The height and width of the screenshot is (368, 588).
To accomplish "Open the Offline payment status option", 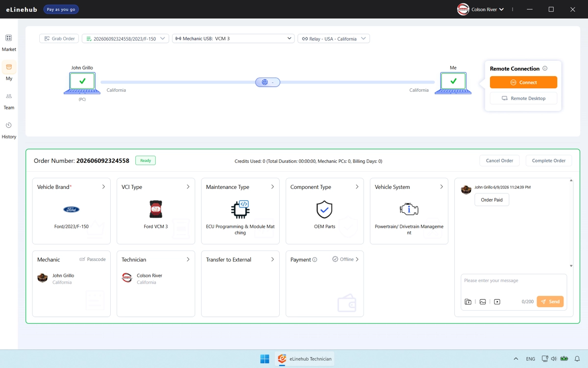I will click(x=345, y=260).
